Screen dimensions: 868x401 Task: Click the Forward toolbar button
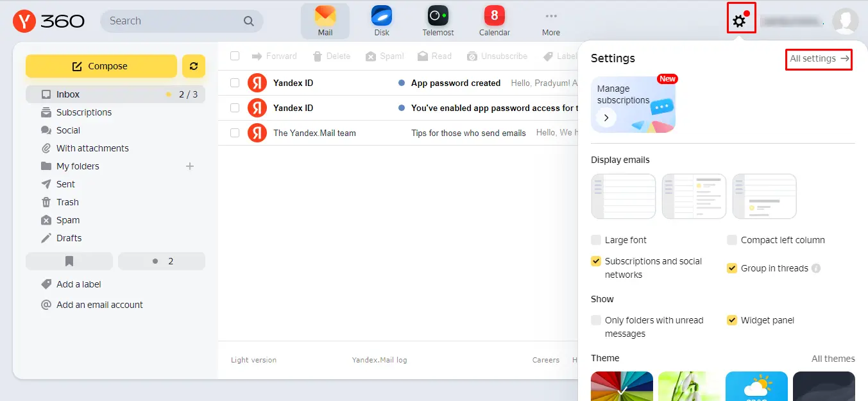pos(274,56)
